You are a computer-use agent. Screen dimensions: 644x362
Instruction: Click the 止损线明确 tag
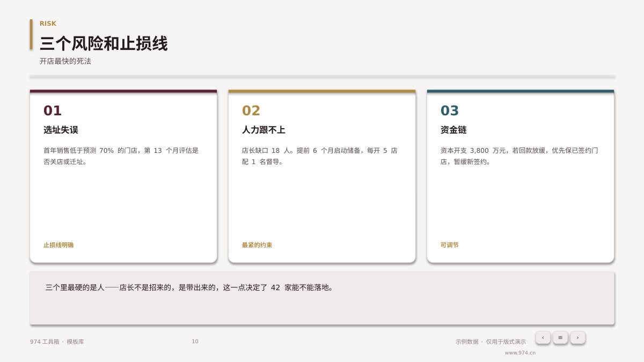[x=58, y=245]
